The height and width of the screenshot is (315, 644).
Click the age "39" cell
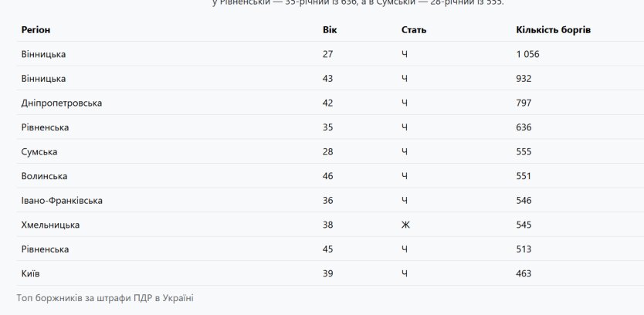coord(328,273)
